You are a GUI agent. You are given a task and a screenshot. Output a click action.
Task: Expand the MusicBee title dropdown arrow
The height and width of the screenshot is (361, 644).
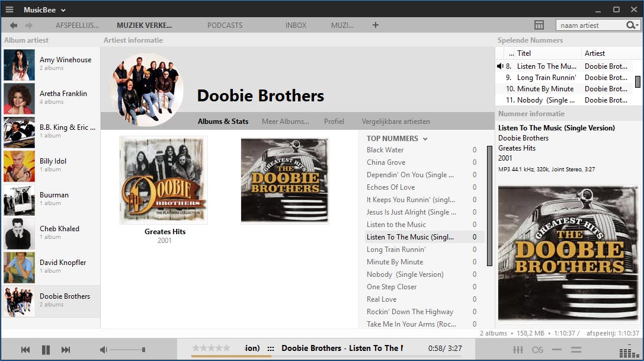pos(63,10)
